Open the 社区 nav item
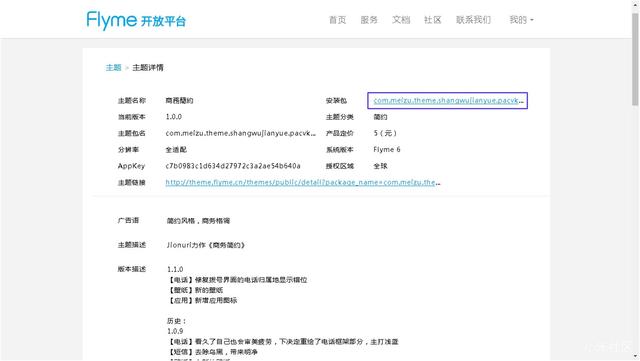 (x=433, y=20)
